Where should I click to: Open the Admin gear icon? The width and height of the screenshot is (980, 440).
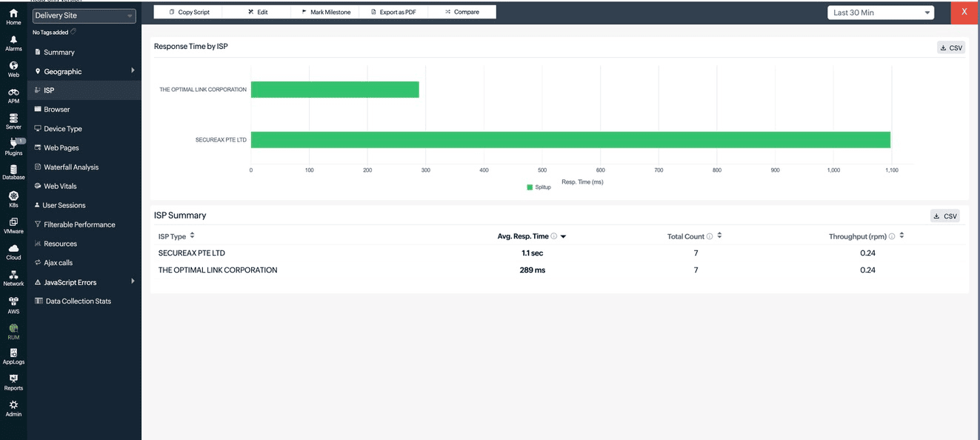tap(13, 408)
